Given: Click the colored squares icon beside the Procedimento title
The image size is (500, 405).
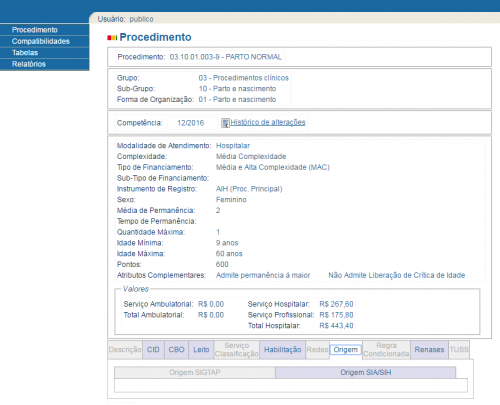Looking at the screenshot, I should tap(112, 38).
